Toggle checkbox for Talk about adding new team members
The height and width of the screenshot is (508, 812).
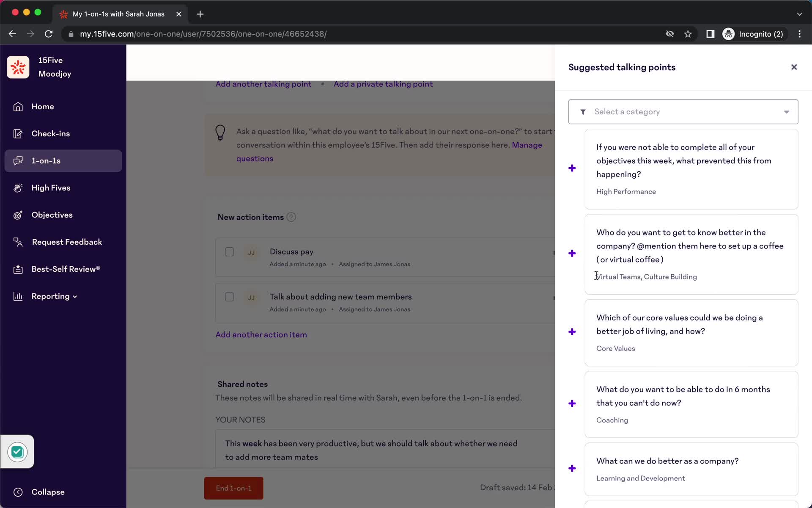(230, 297)
